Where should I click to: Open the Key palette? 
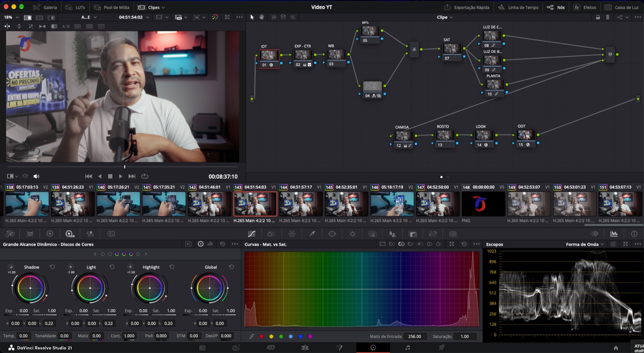(x=413, y=234)
